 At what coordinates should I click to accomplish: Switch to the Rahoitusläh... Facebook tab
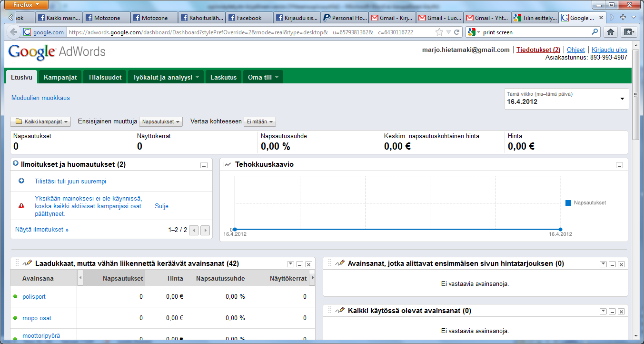click(x=202, y=18)
